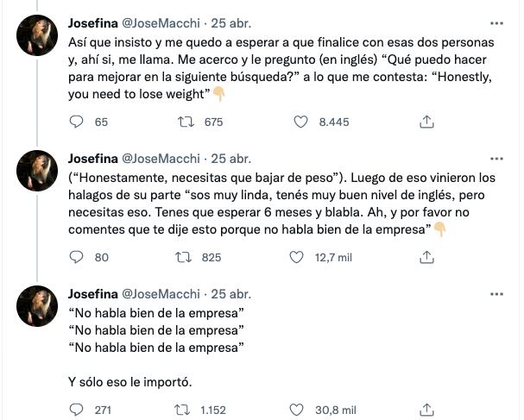The height and width of the screenshot is (420, 524).
Task: Share the first tweet about "lose weight"
Action: point(426,122)
